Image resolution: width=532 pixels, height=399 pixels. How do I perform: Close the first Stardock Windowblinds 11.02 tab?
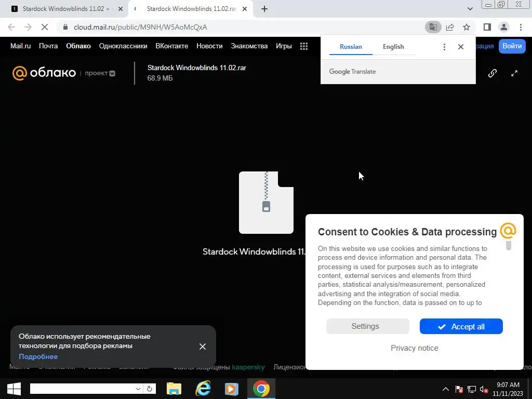(121, 9)
